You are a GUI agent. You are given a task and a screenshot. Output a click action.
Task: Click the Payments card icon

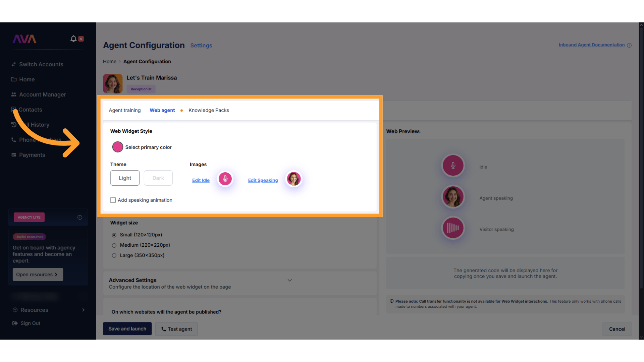(x=14, y=155)
